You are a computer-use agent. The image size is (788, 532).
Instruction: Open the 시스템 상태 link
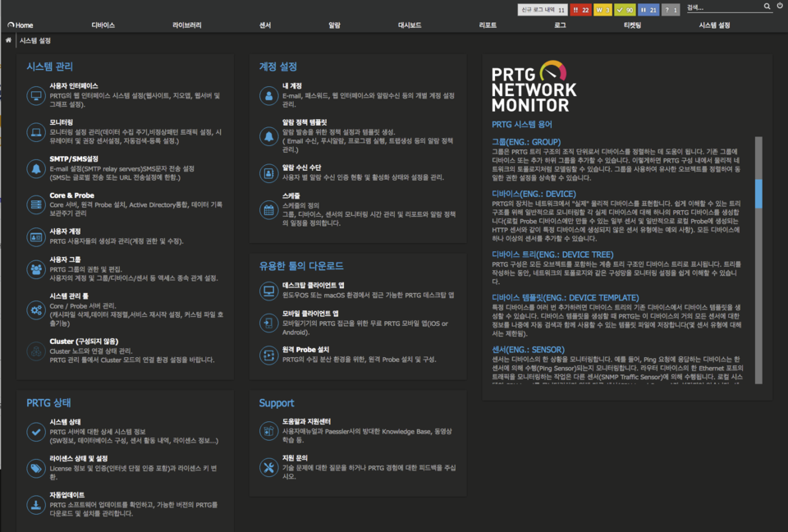66,422
